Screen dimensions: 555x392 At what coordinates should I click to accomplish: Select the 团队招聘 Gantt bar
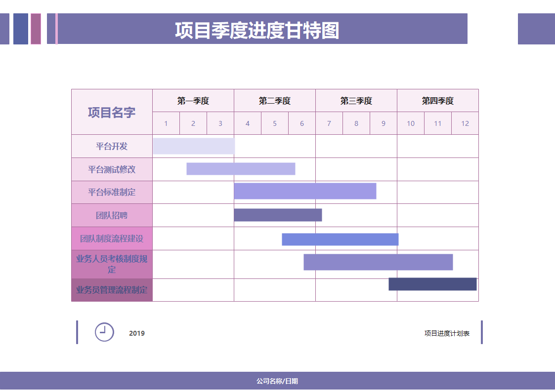click(x=278, y=215)
